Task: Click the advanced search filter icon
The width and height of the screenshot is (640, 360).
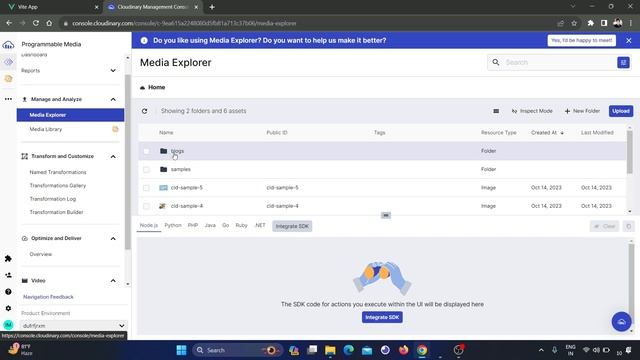Action: 623,62
